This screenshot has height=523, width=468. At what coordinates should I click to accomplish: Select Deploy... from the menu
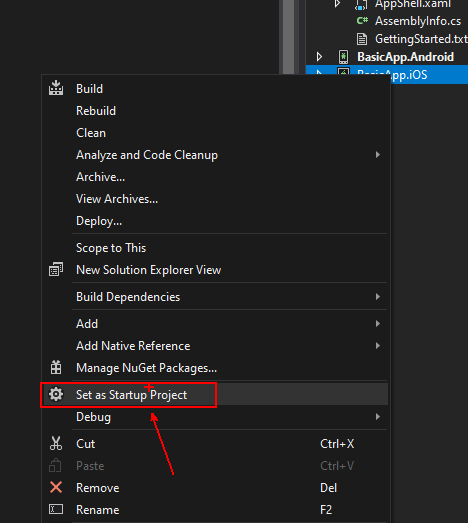(x=99, y=221)
